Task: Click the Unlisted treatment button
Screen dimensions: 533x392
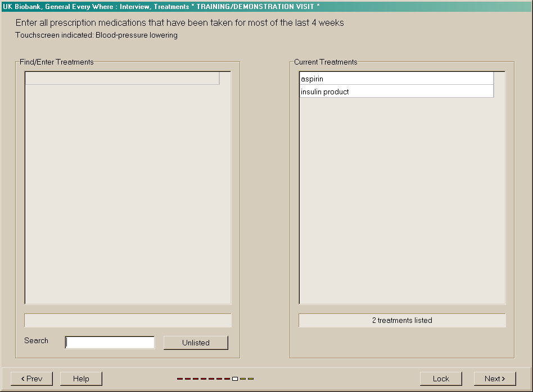Action: [196, 343]
